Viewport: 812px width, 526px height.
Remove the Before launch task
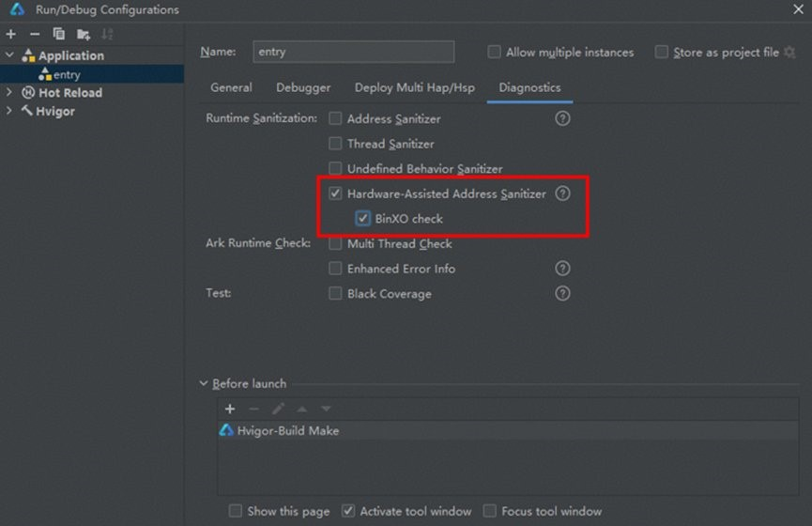(x=253, y=409)
